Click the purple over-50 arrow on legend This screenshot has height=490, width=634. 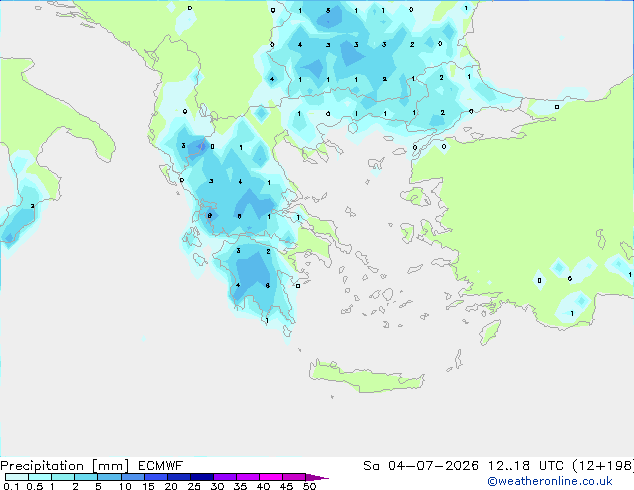317,477
